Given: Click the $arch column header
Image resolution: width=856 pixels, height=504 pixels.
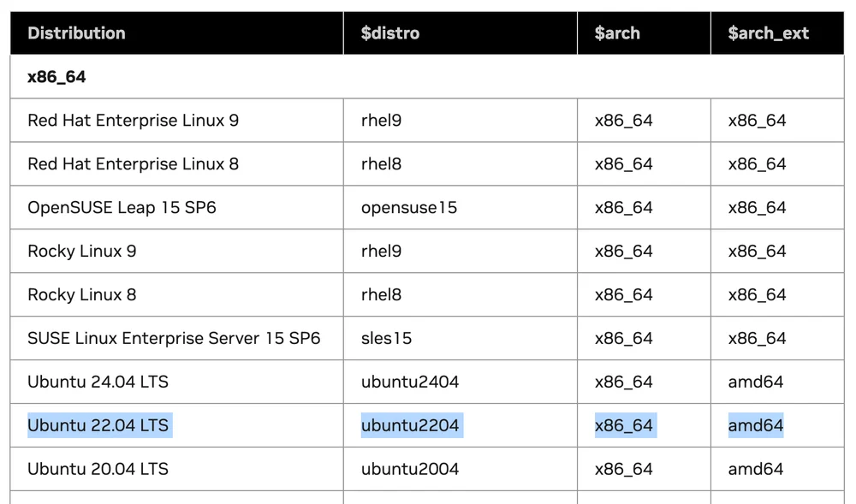Looking at the screenshot, I should pos(617,33).
